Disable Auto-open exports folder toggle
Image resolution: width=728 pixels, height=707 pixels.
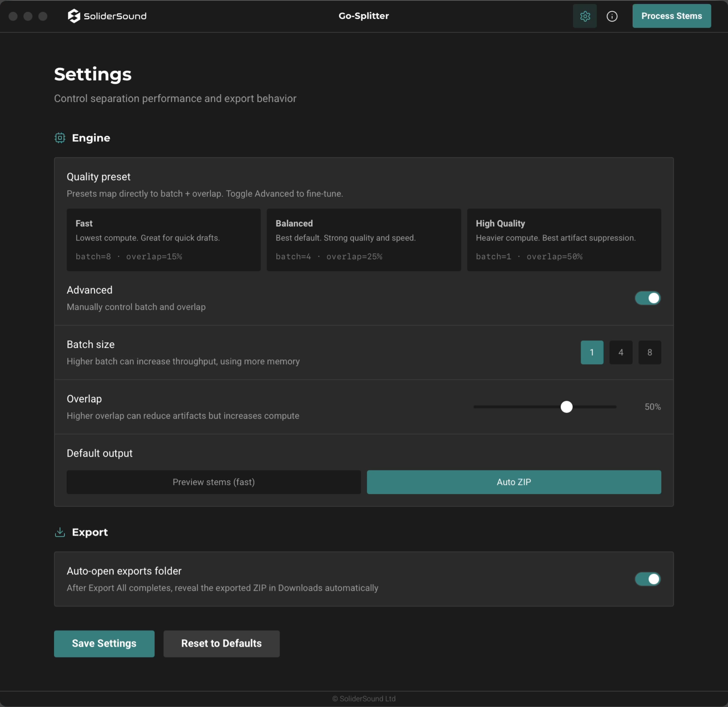tap(648, 579)
